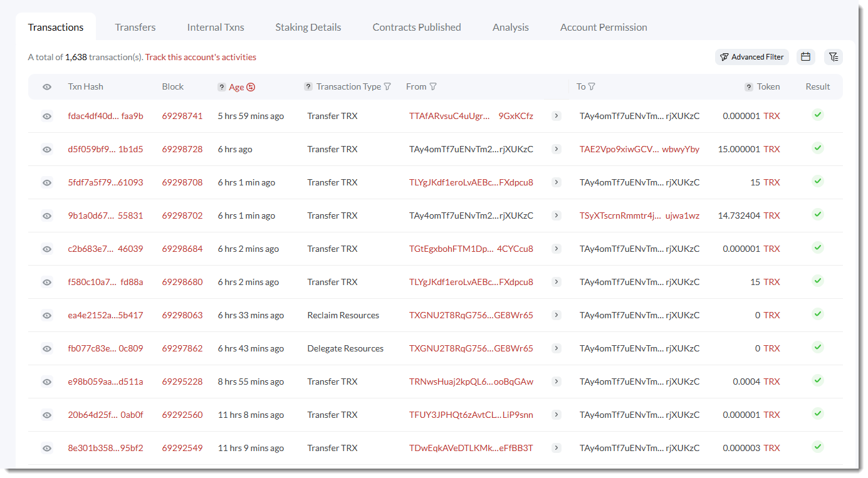Screen dimensions: 868x478
Task: Click TRX token link in 14.732404 row
Action: [x=771, y=216]
